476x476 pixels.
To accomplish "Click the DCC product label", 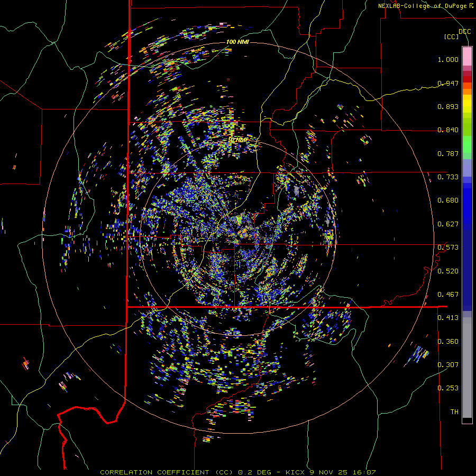I will click(464, 32).
